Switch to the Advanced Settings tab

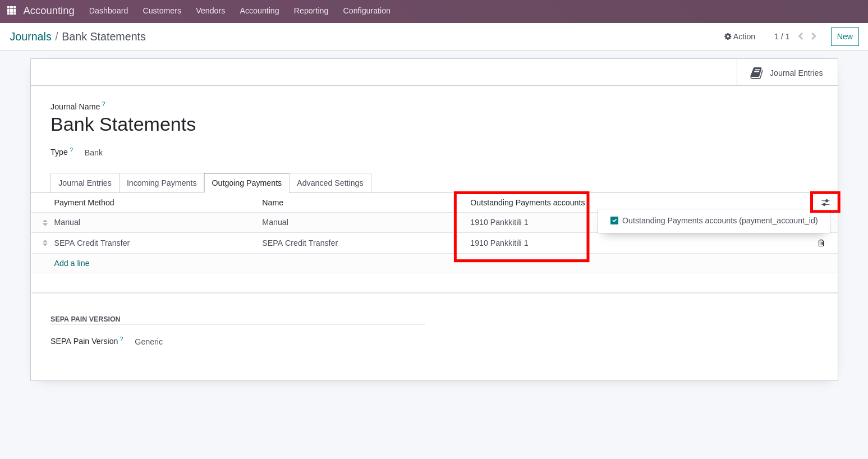[x=330, y=183]
